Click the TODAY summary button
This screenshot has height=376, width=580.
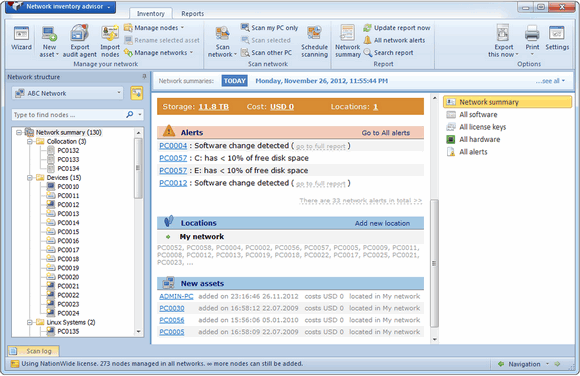click(235, 81)
